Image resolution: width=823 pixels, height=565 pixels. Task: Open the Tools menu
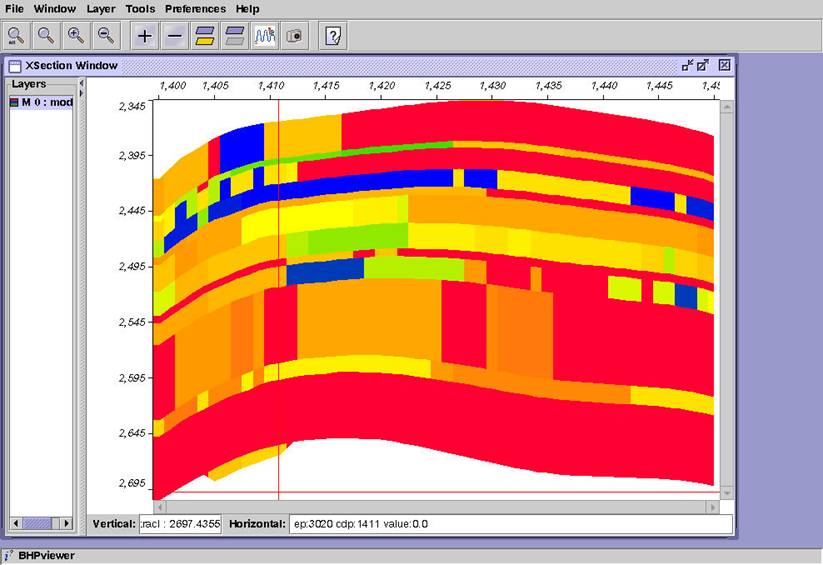pos(140,9)
